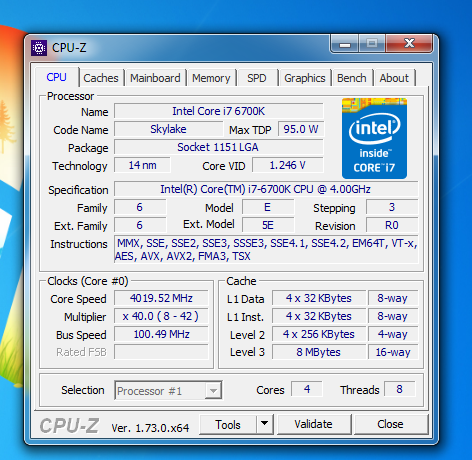Image resolution: width=472 pixels, height=460 pixels.
Task: Open the Mainboard tab
Action: (x=155, y=78)
